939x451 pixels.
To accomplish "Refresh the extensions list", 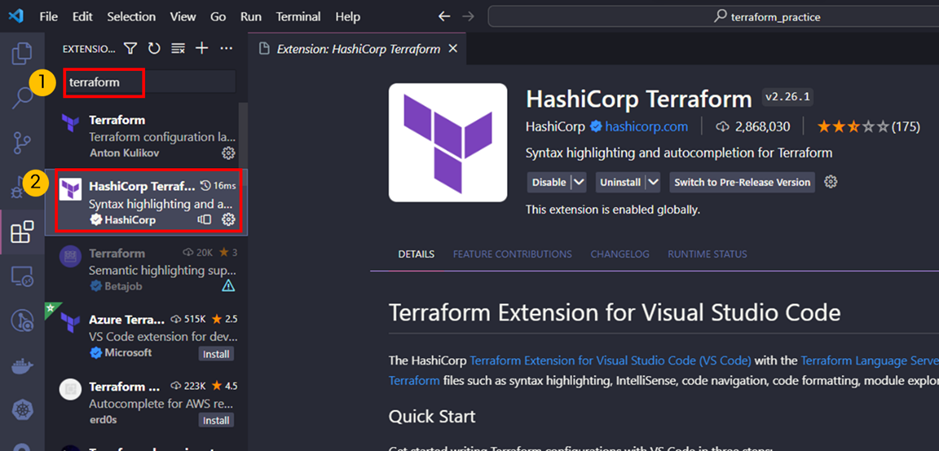I will 155,49.
